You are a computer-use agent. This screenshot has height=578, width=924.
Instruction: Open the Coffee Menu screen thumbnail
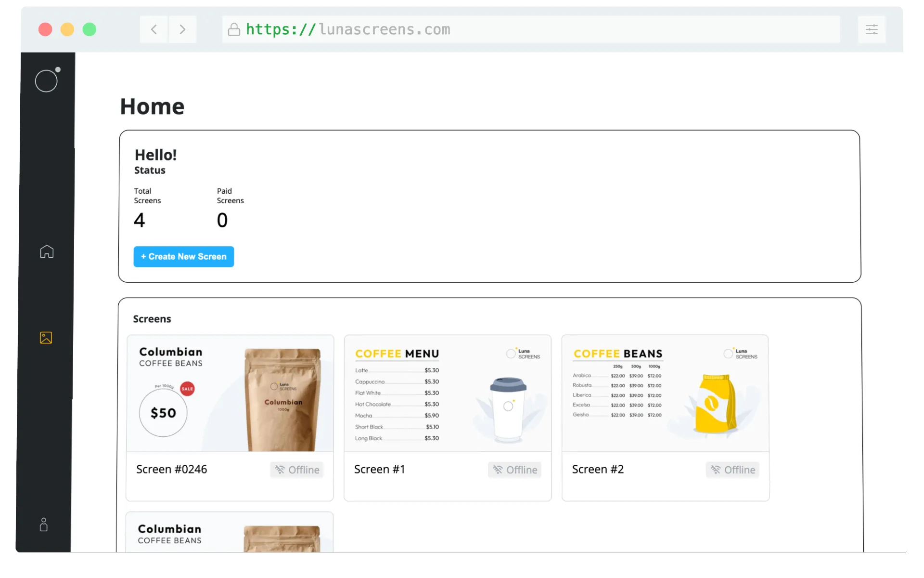point(448,394)
